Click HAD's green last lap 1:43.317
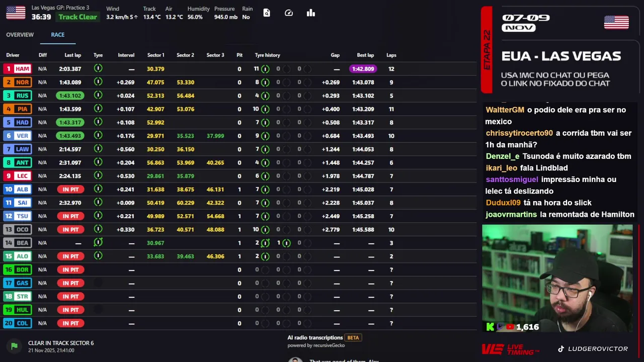This screenshot has width=644, height=362. [70, 122]
